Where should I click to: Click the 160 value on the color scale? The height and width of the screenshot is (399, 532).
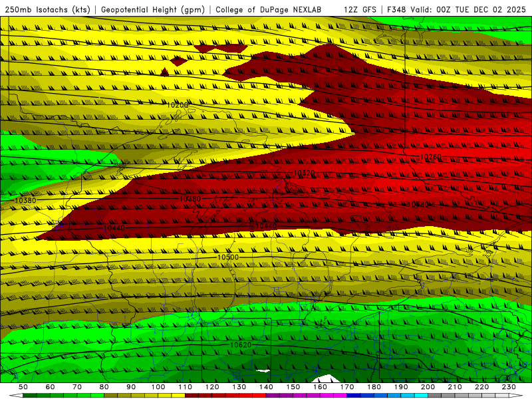click(x=320, y=387)
